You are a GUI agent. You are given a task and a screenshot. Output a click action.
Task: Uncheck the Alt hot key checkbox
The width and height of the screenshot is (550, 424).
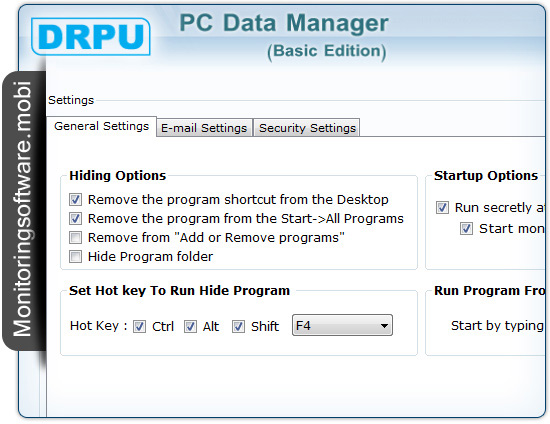[x=190, y=327]
